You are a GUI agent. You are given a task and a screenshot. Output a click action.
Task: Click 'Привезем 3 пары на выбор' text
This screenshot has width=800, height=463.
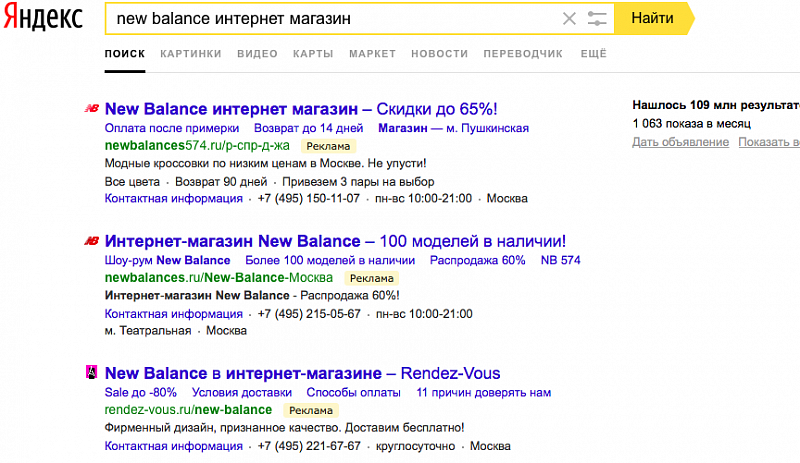point(358,182)
